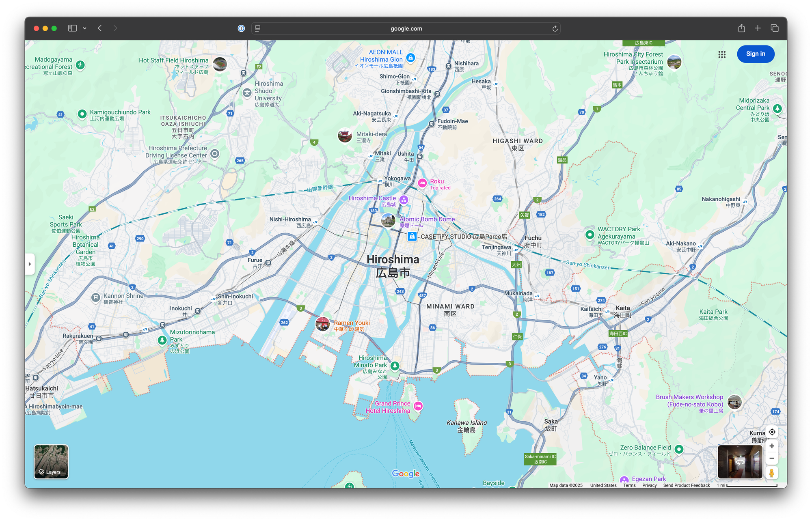This screenshot has width=812, height=521.
Task: Click the Roku hotel pin
Action: [422, 183]
